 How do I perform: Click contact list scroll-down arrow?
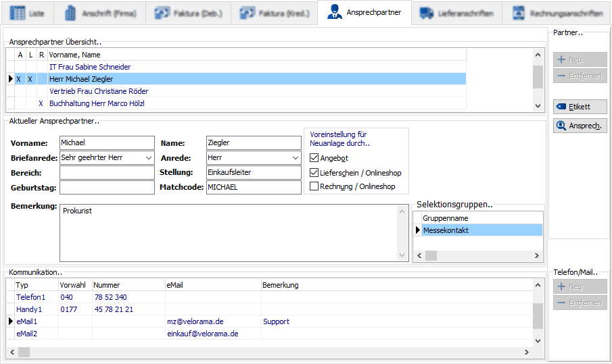pyautogui.click(x=538, y=105)
